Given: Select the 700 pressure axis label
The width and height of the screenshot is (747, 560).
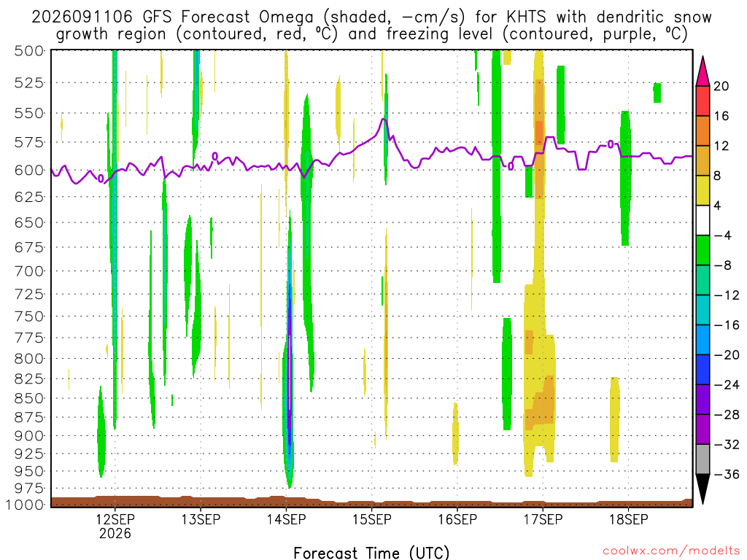Looking at the screenshot, I should point(29,271).
